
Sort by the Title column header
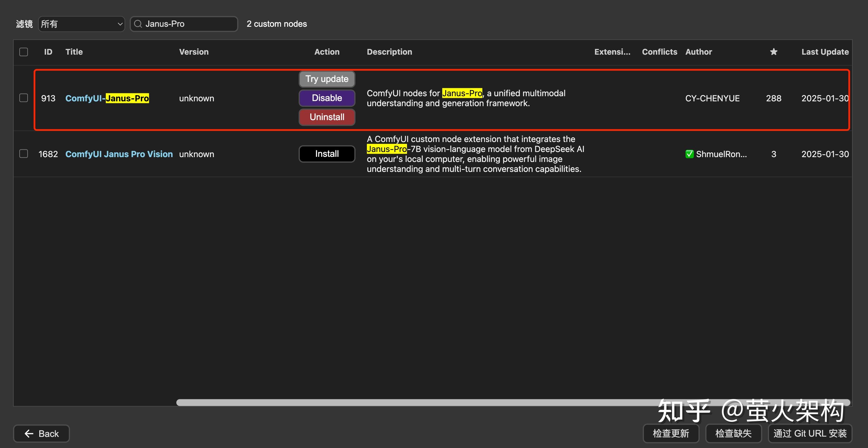[74, 52]
